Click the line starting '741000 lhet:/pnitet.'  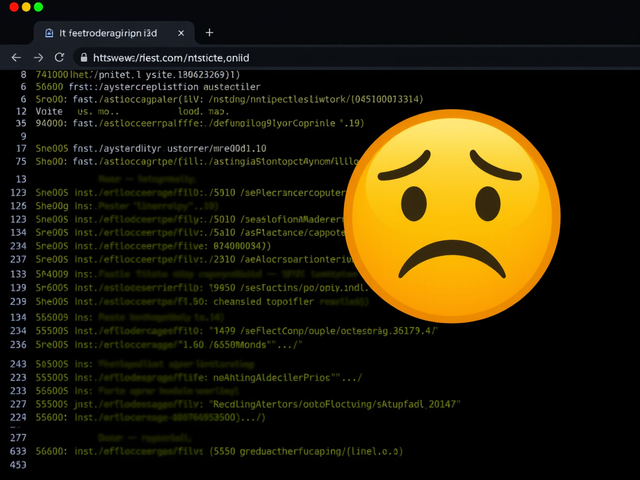pyautogui.click(x=138, y=75)
